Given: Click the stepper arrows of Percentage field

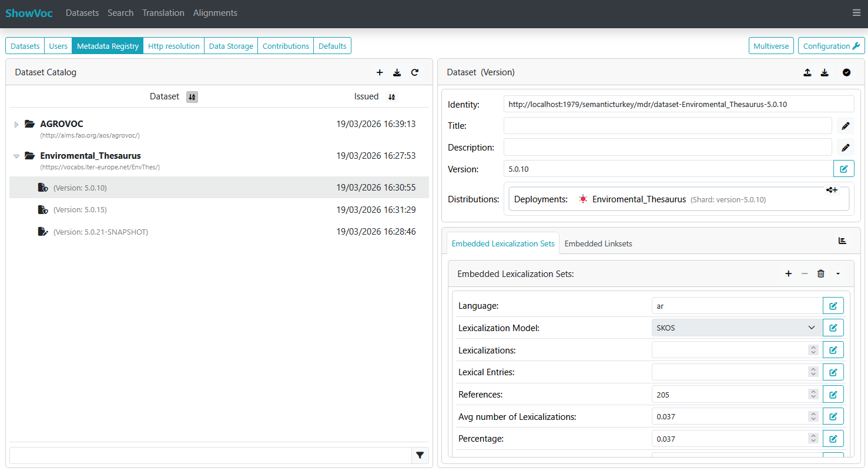Looking at the screenshot, I should (813, 438).
